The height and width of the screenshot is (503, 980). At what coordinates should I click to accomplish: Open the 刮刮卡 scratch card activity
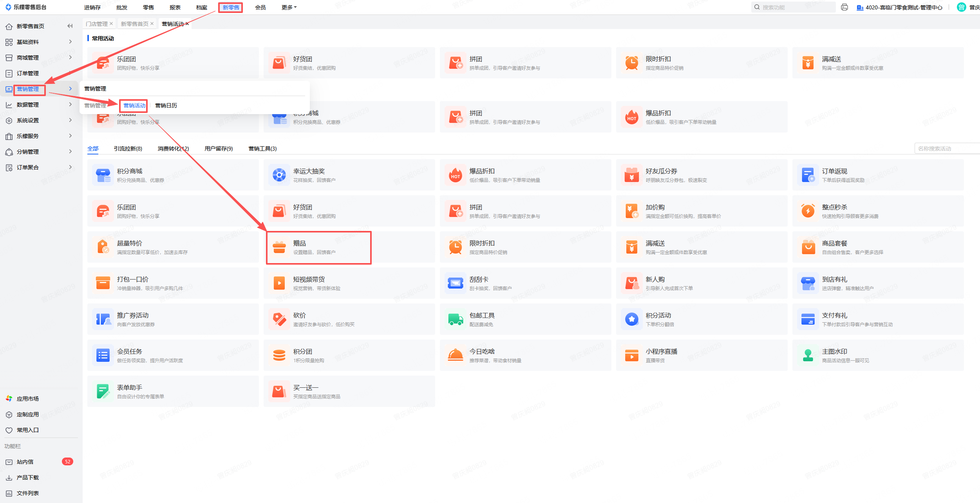tap(479, 280)
